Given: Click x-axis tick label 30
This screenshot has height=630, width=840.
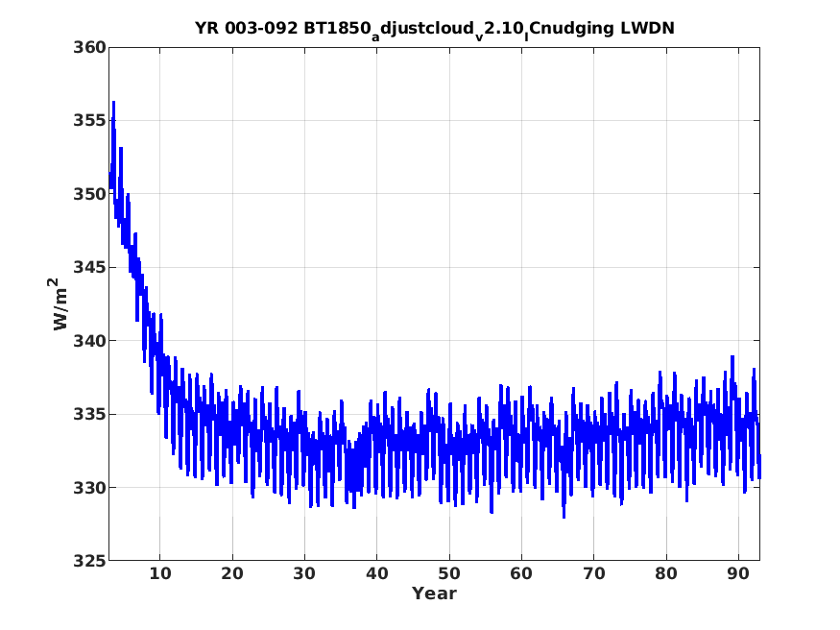Looking at the screenshot, I should [305, 573].
